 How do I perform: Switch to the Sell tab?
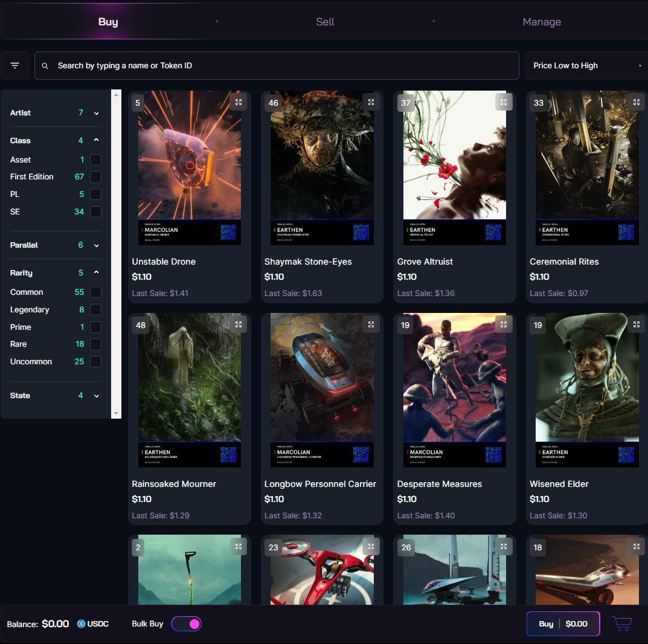[x=325, y=22]
